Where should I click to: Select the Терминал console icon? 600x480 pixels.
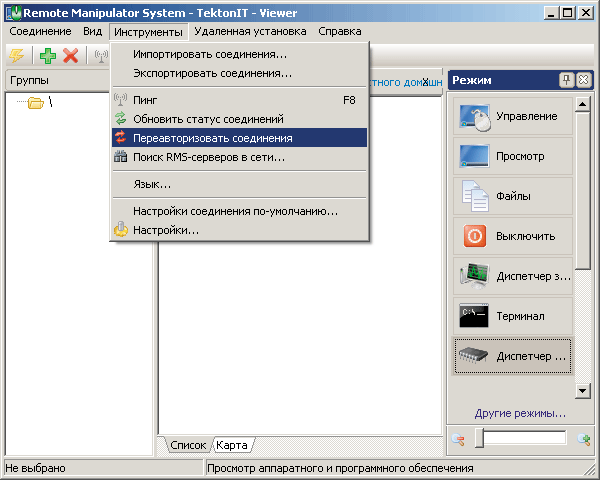(x=474, y=316)
